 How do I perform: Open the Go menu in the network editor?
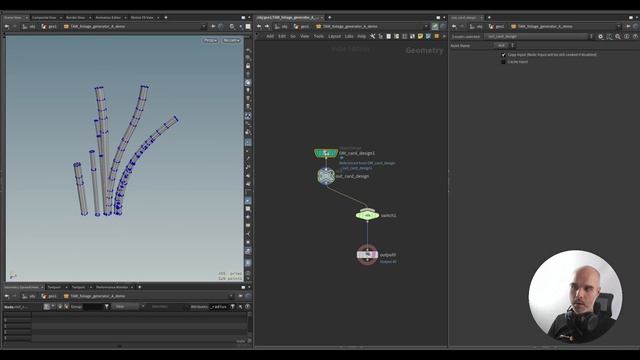point(293,36)
